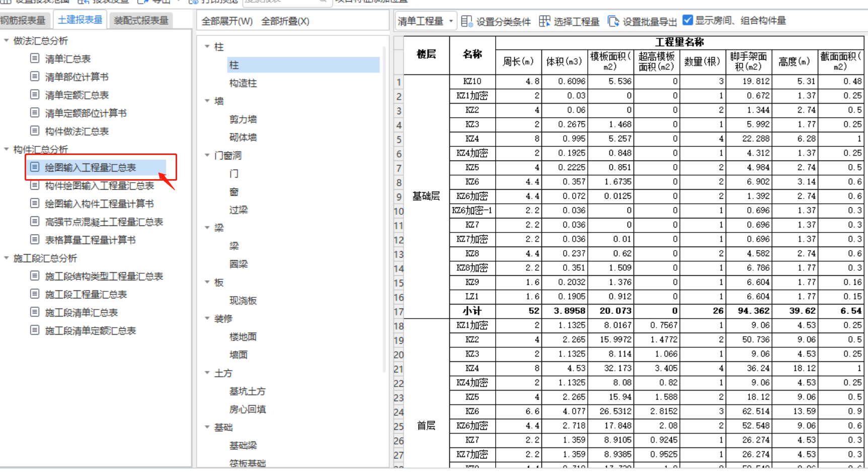Click the icon beside 施工段清单定额汇总表

tap(35, 330)
